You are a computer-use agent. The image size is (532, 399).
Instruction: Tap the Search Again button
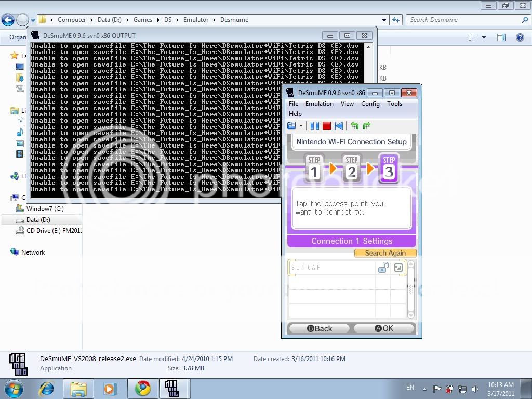click(385, 253)
